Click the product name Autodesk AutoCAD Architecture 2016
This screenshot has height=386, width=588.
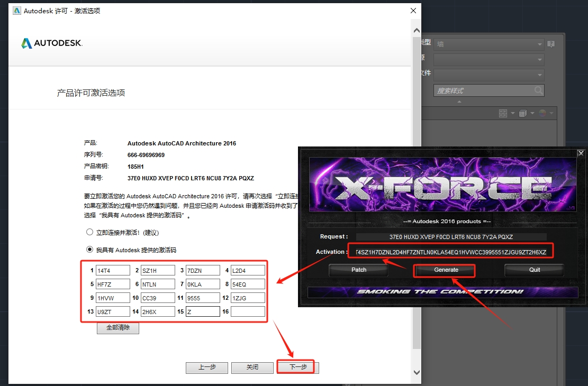[182, 143]
